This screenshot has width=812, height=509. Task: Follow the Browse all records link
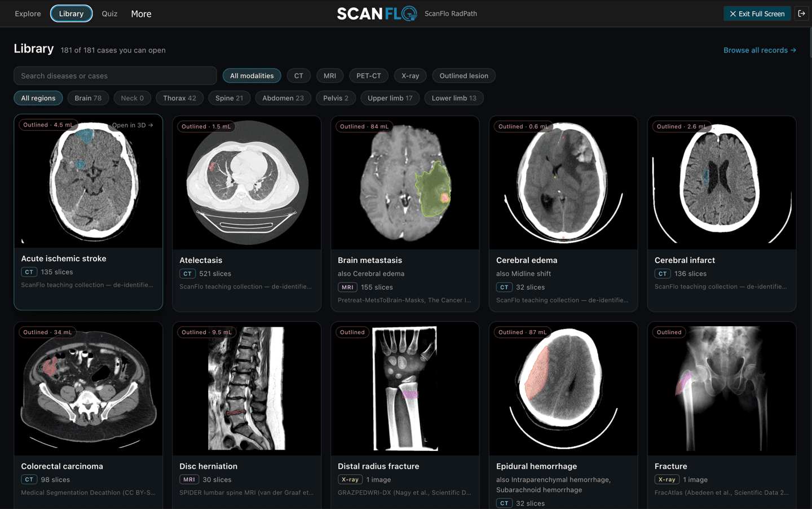[x=760, y=50]
